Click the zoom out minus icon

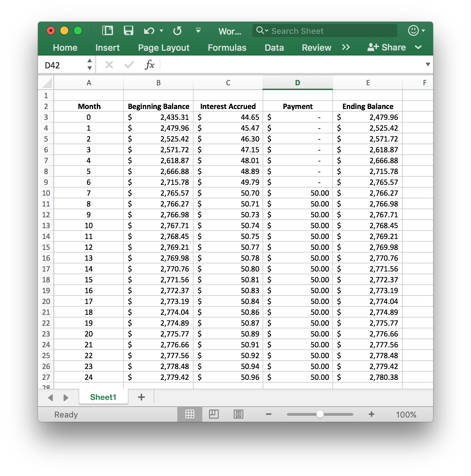click(x=268, y=414)
